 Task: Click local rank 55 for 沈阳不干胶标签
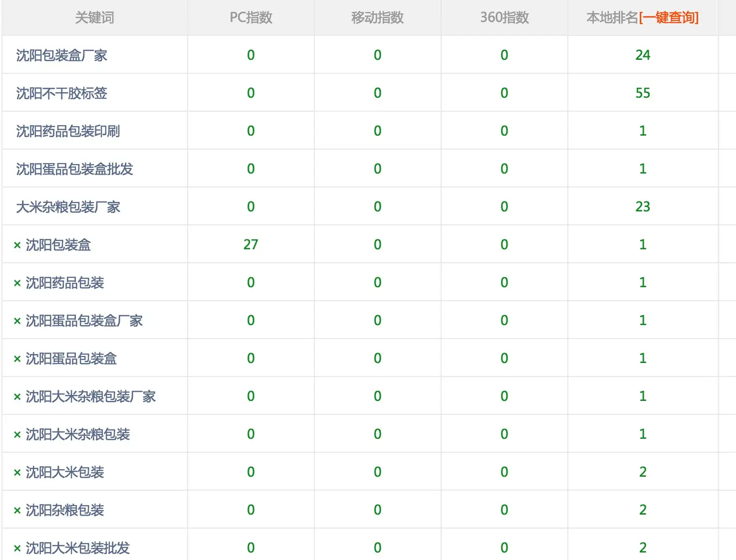click(x=643, y=93)
